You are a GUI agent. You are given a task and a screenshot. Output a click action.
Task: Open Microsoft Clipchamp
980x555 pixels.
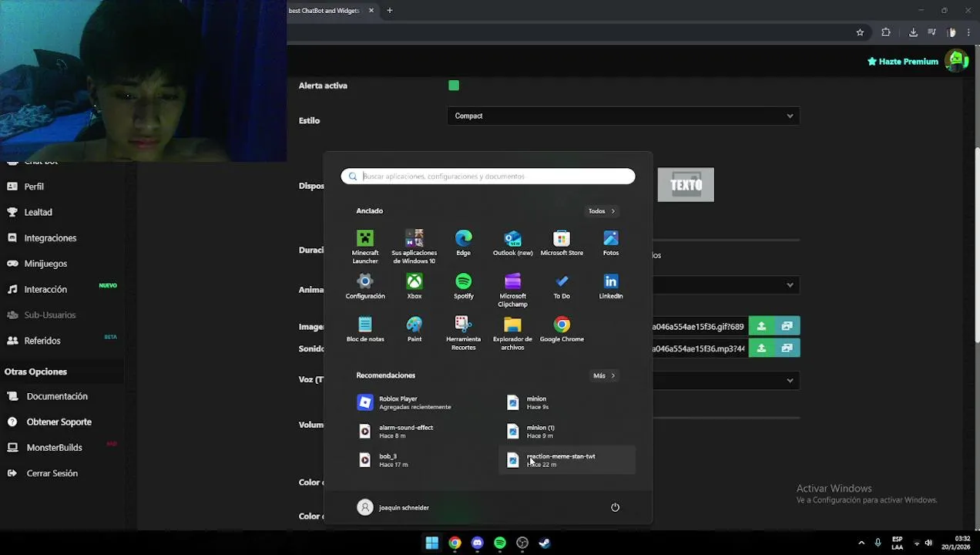[512, 290]
